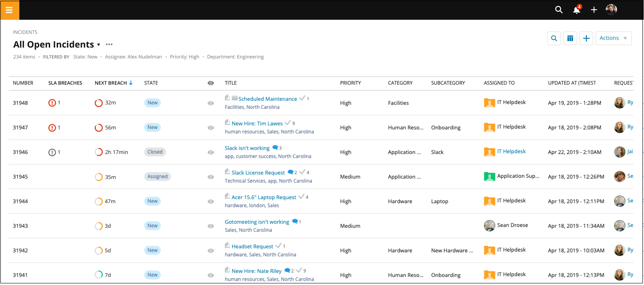Open the orange hamburger navigation menu
The image size is (644, 285).
9,10
